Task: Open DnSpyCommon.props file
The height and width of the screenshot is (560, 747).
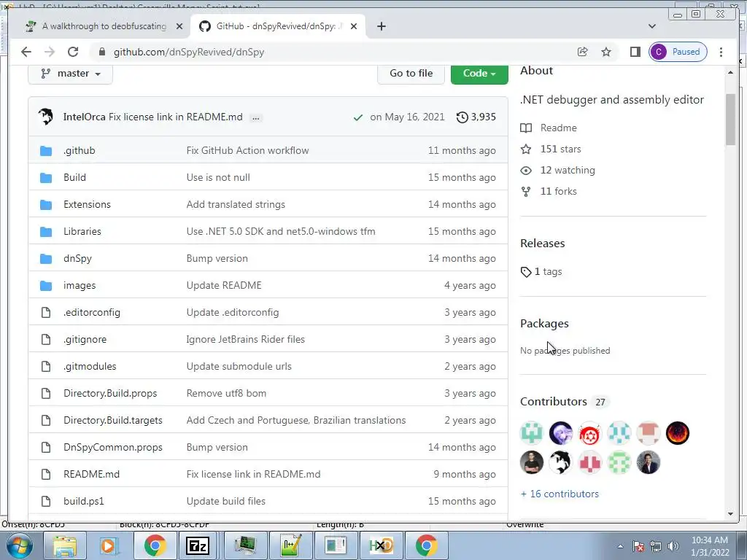Action: coord(113,447)
